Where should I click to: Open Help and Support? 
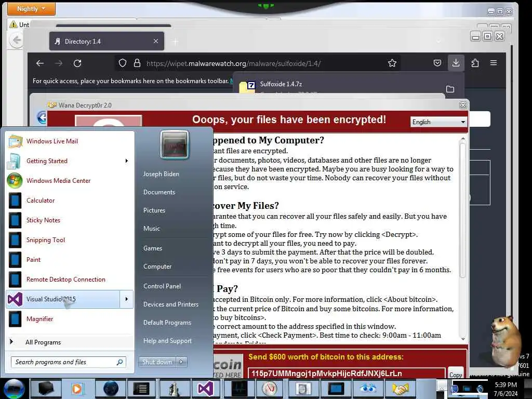tap(167, 341)
